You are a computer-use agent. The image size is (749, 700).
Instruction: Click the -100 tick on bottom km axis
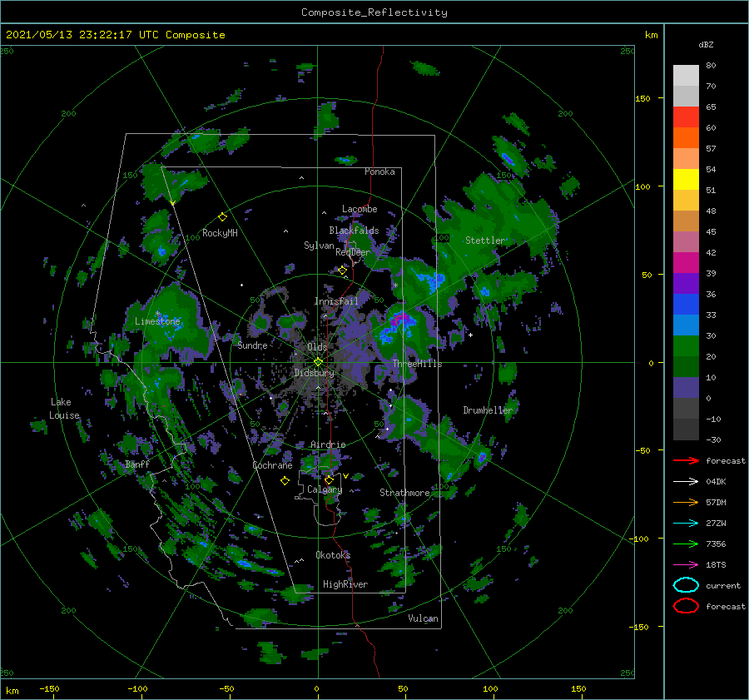(137, 689)
